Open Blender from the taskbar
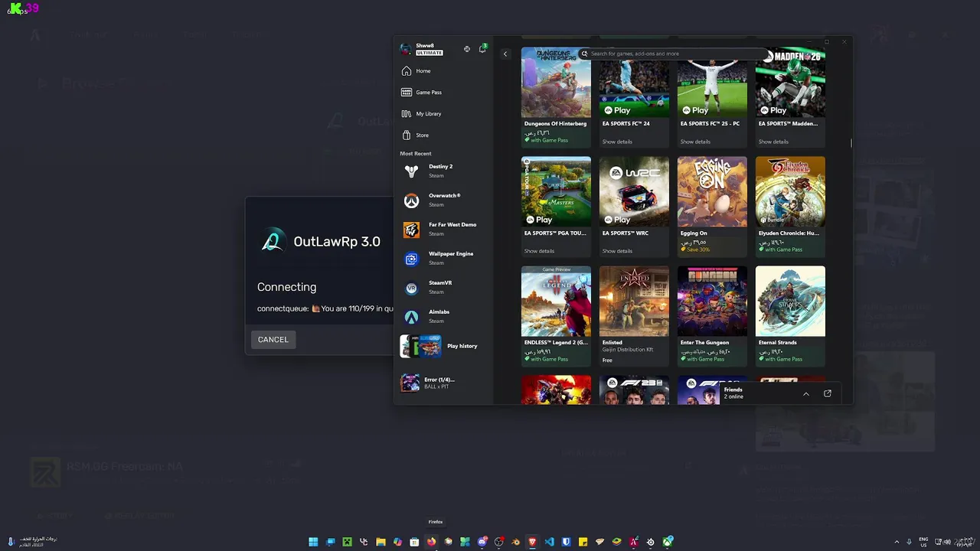 [x=516, y=542]
